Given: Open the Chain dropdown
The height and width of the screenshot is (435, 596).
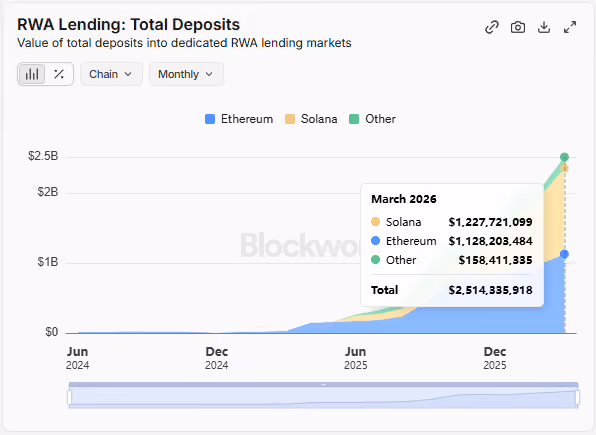Looking at the screenshot, I should point(111,74).
